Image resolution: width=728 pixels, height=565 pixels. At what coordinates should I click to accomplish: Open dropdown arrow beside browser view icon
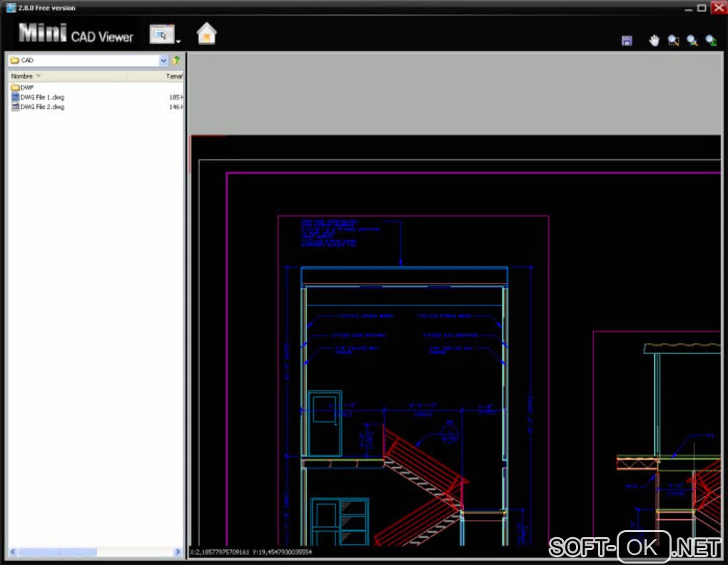tap(178, 41)
